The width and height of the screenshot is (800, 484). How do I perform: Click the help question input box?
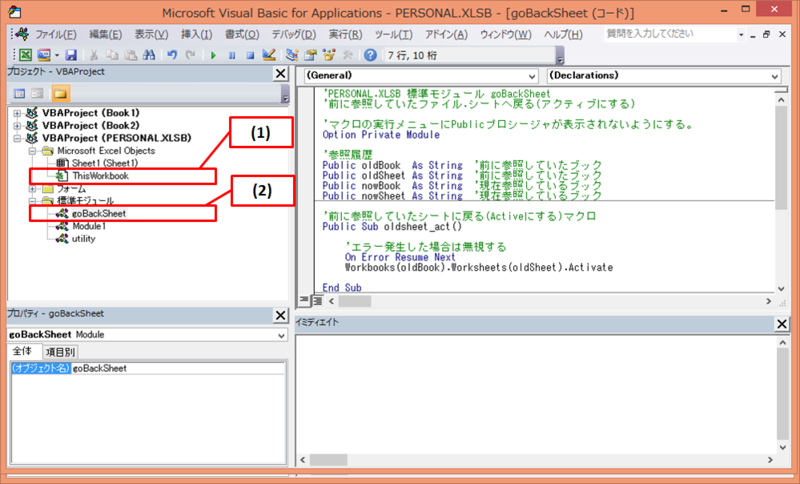[x=669, y=34]
